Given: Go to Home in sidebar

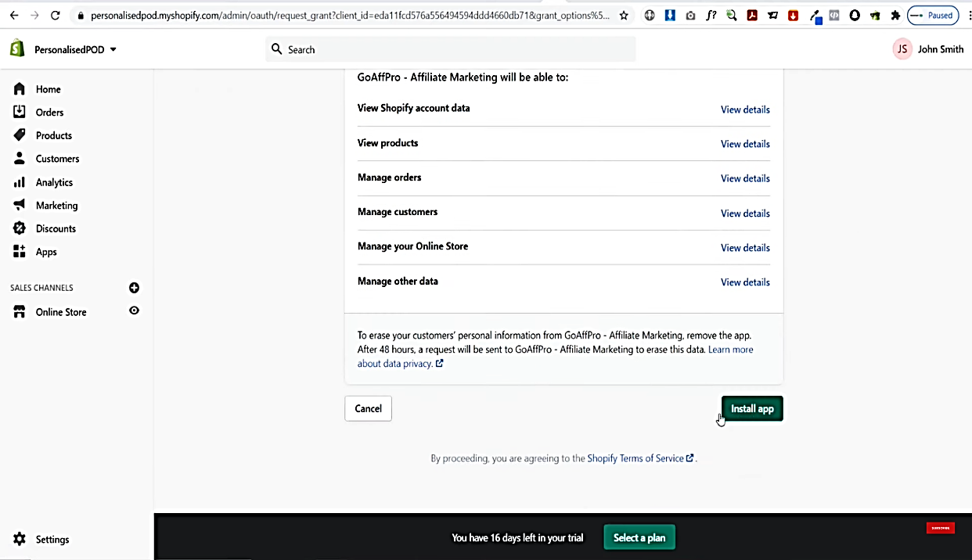Looking at the screenshot, I should [48, 89].
